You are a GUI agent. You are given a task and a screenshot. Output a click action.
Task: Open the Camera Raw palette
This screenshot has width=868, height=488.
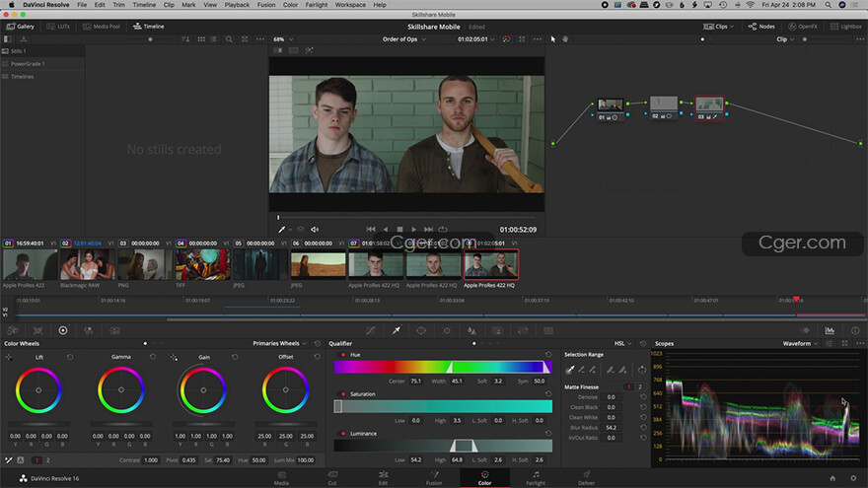(12, 330)
